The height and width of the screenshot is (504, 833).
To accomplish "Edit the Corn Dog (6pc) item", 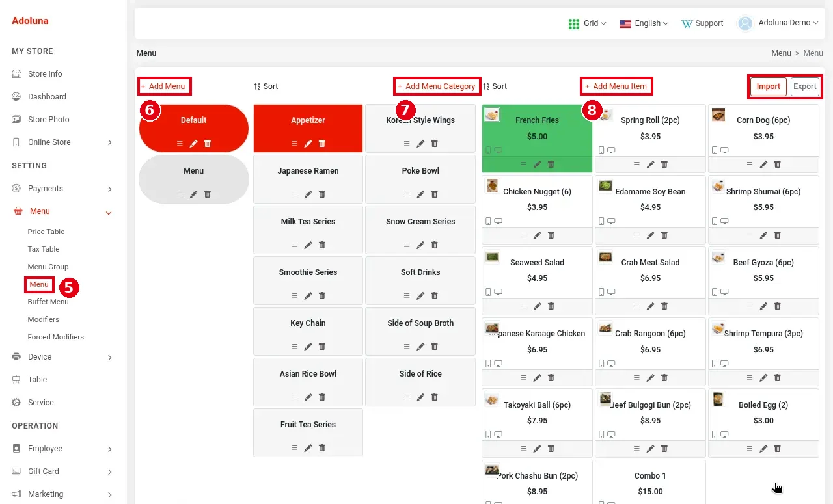I will [763, 165].
